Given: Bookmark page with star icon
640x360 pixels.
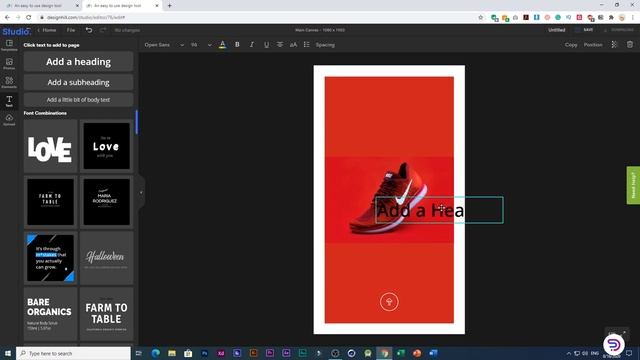Looking at the screenshot, I should pyautogui.click(x=480, y=18).
